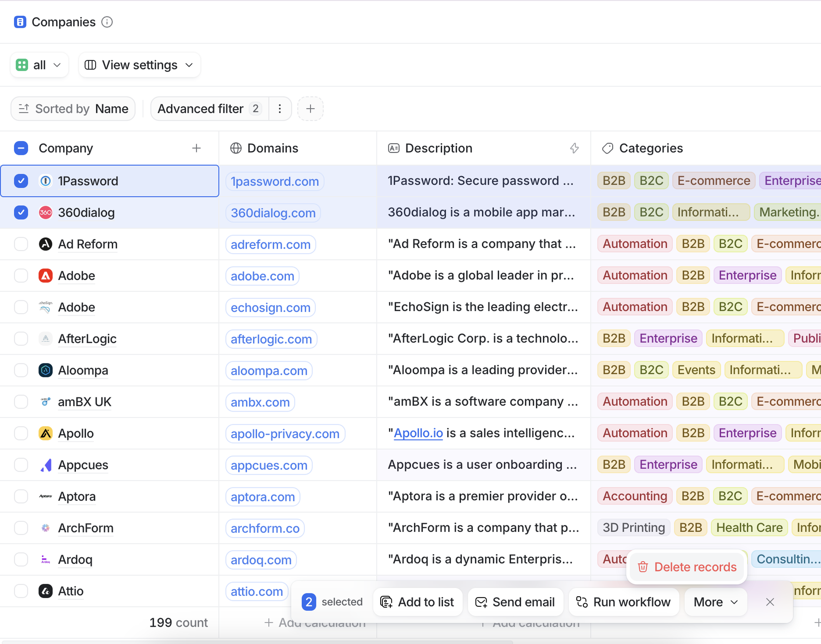Screen dimensions: 821x644
Task: Check the Ad Reform row checkbox
Action: (21, 244)
